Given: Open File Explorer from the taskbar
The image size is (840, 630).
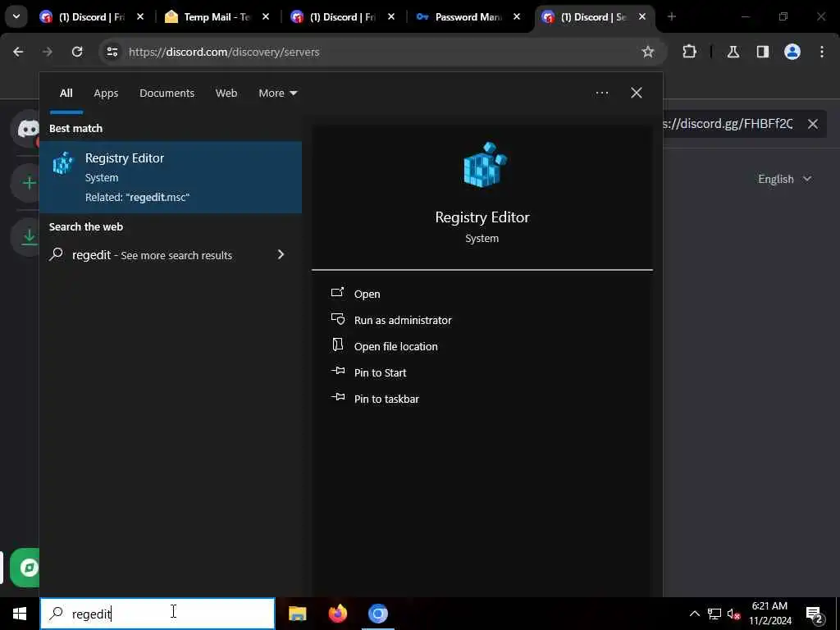Looking at the screenshot, I should point(297,614).
